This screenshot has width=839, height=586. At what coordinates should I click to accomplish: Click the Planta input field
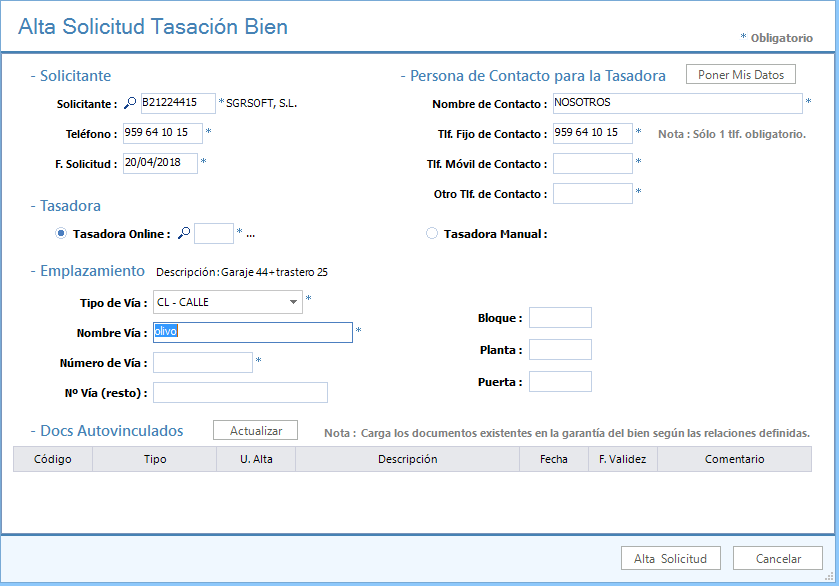(x=560, y=349)
